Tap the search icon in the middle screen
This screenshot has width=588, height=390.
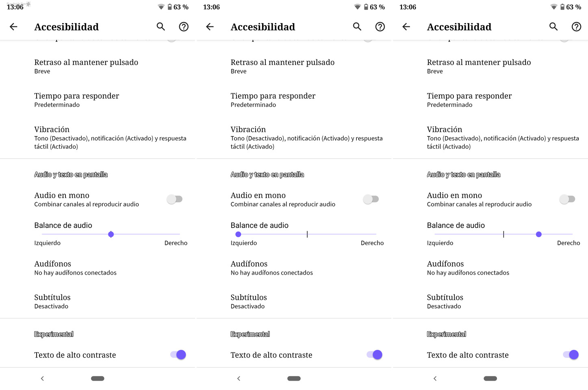point(357,27)
